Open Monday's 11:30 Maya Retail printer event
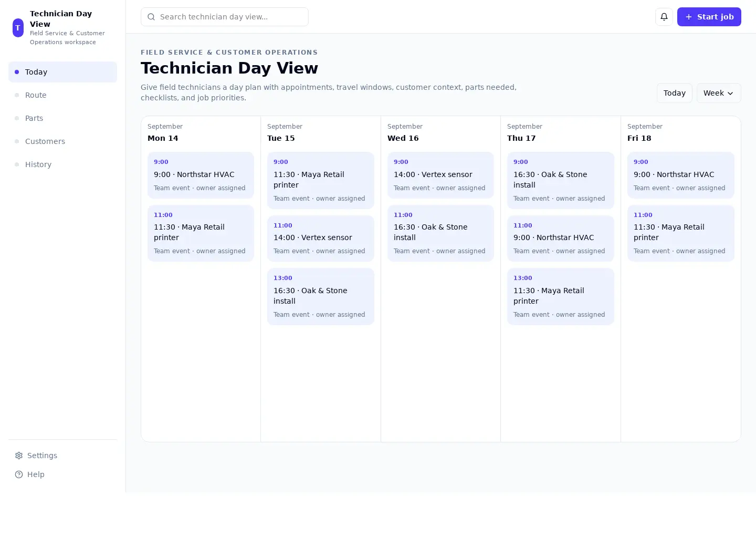Viewport: 756px width, 538px height. click(201, 233)
